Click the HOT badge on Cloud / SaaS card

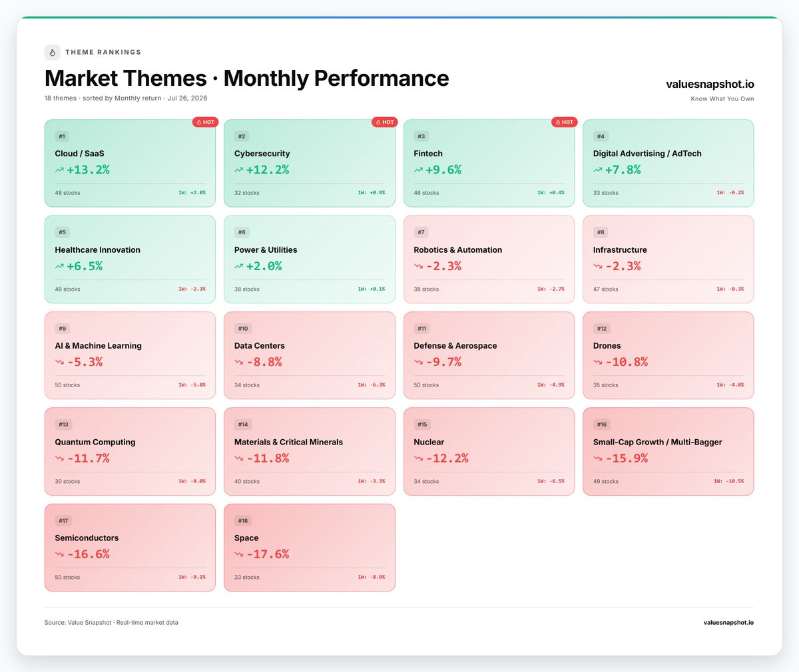[x=205, y=122]
